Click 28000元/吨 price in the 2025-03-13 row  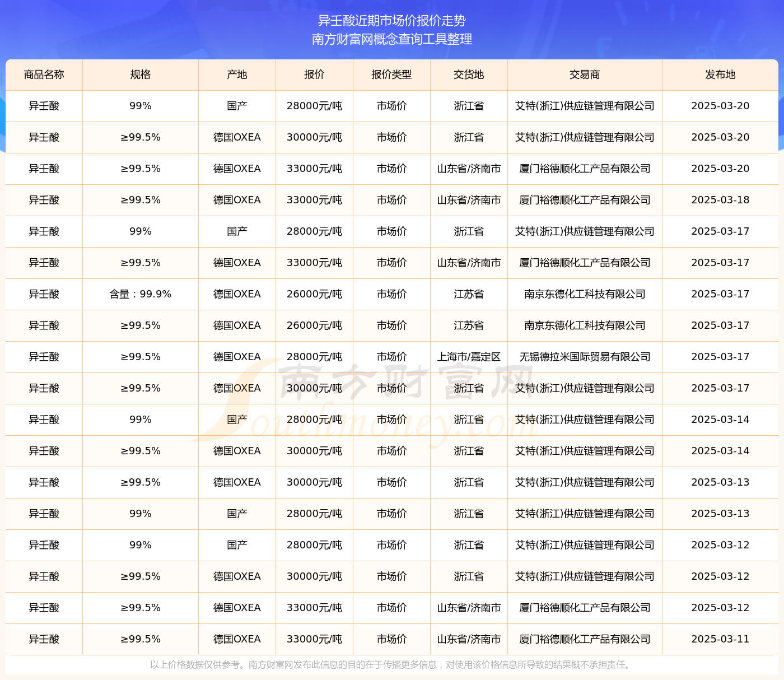[314, 514]
